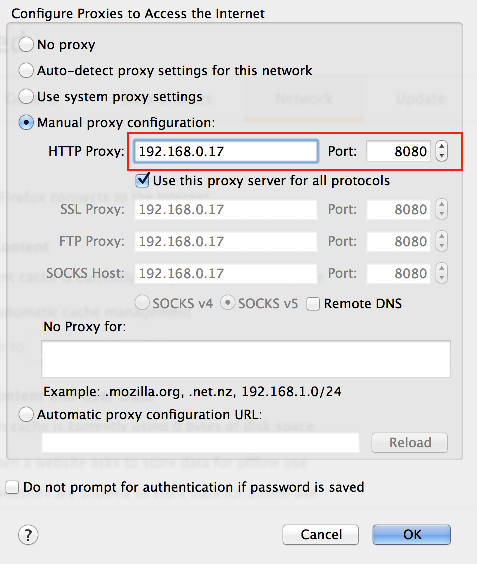Select the SOCKS v4 radio button
Viewport: 477px width, 564px height.
click(x=142, y=303)
